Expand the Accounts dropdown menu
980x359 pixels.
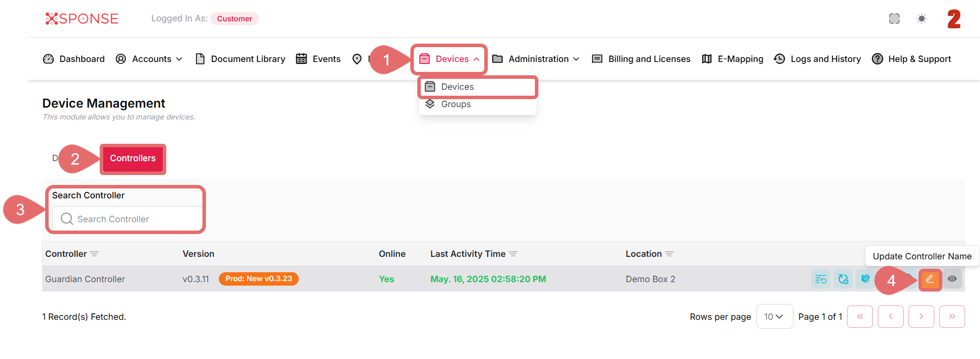tap(157, 59)
